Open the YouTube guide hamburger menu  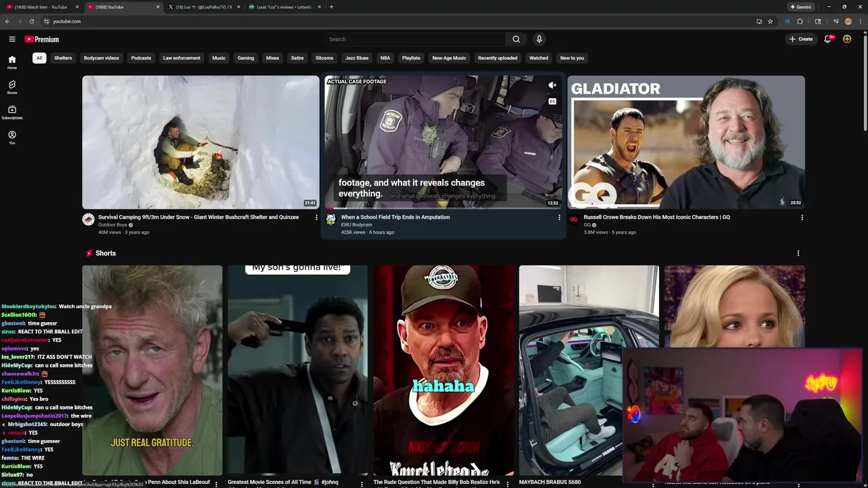(12, 39)
